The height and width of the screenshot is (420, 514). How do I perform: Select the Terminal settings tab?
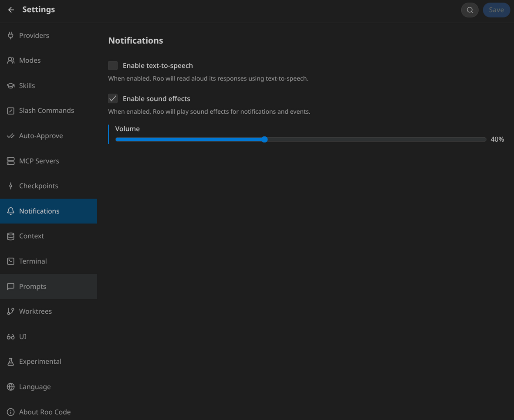point(33,261)
